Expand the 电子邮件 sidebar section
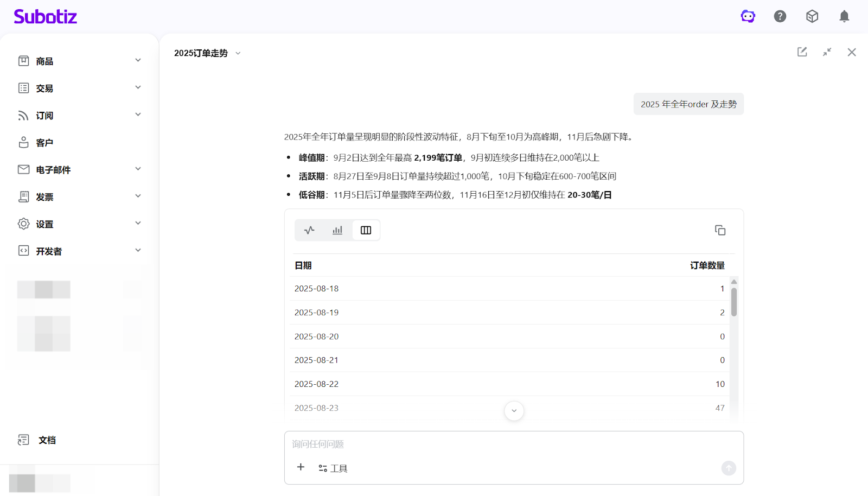This screenshot has width=868, height=496. pos(80,169)
